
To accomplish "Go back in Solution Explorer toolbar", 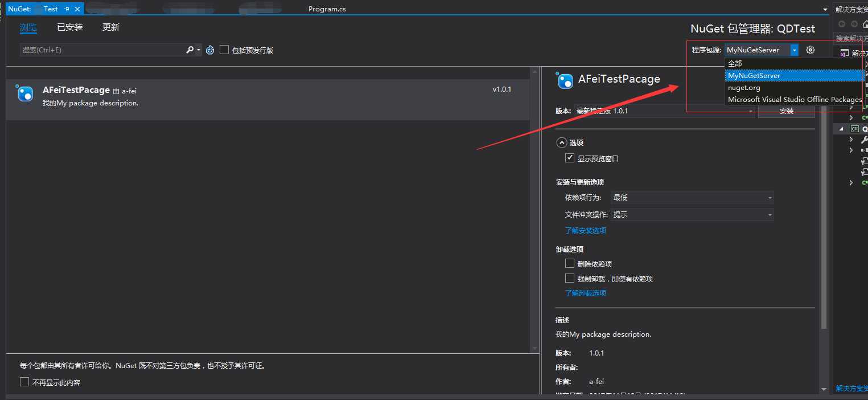I will coord(842,24).
